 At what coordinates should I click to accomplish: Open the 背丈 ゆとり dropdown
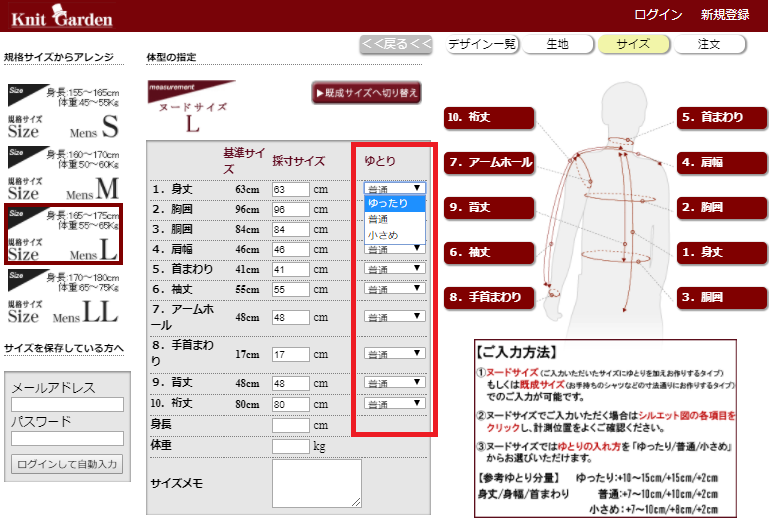[x=394, y=383]
